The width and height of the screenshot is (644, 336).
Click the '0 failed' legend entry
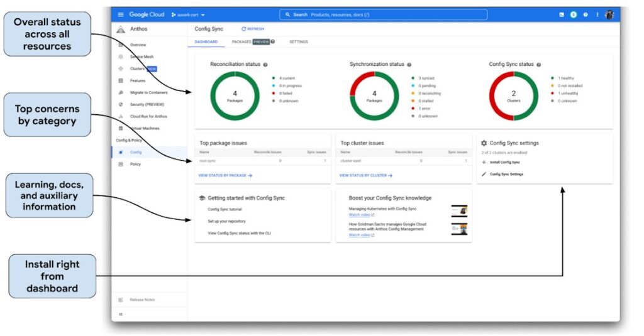[282, 93]
